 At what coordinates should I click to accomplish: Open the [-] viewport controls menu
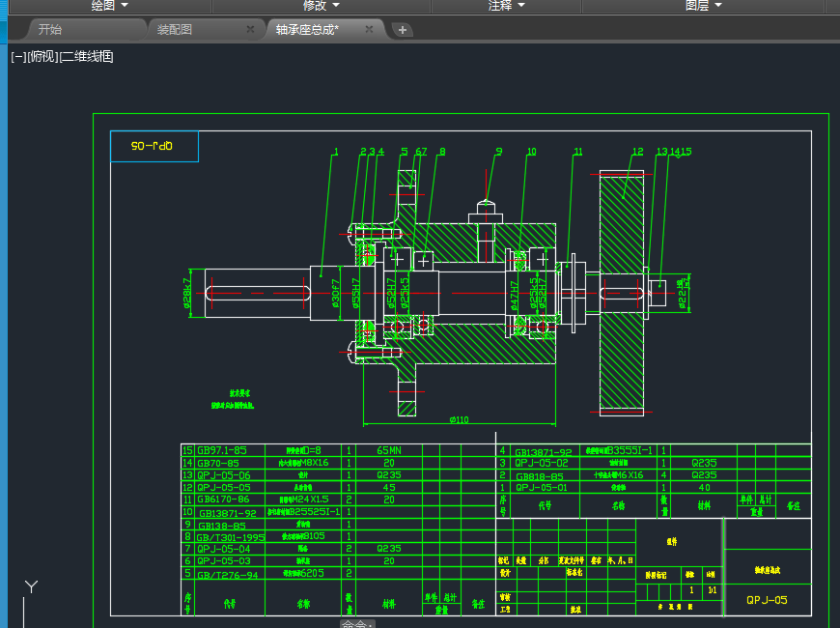[18, 57]
